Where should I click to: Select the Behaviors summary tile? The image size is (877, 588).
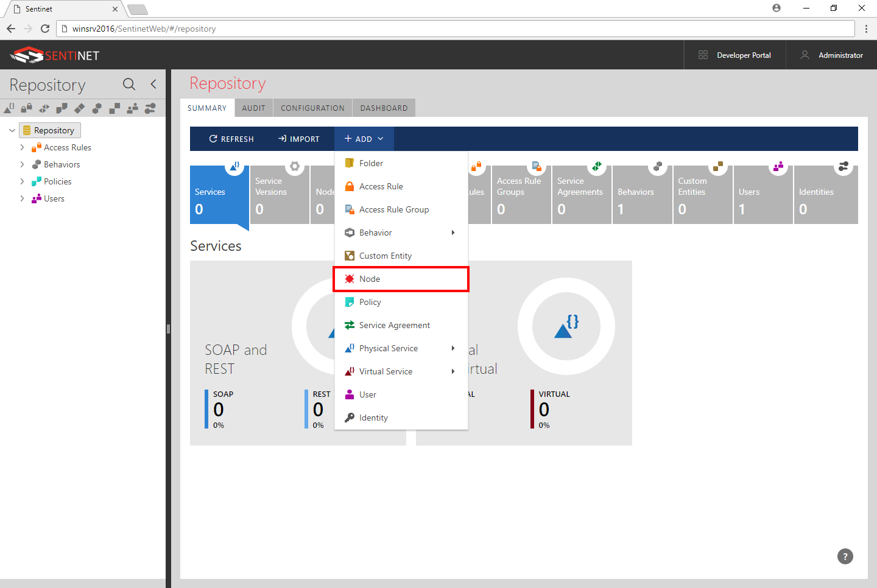[x=642, y=195]
